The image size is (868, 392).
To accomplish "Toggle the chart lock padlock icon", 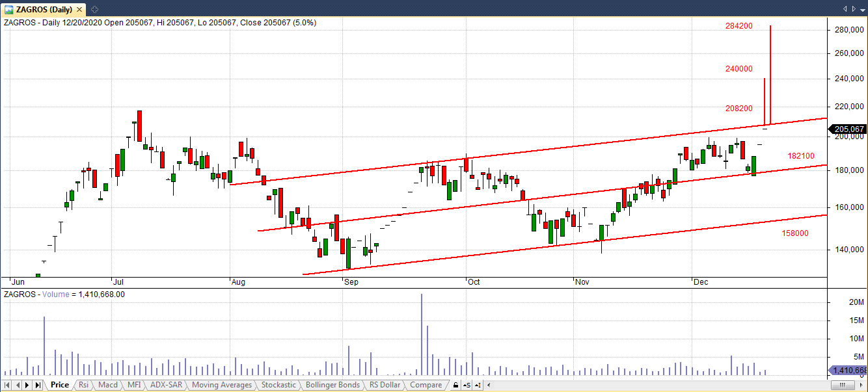I will [x=455, y=385].
